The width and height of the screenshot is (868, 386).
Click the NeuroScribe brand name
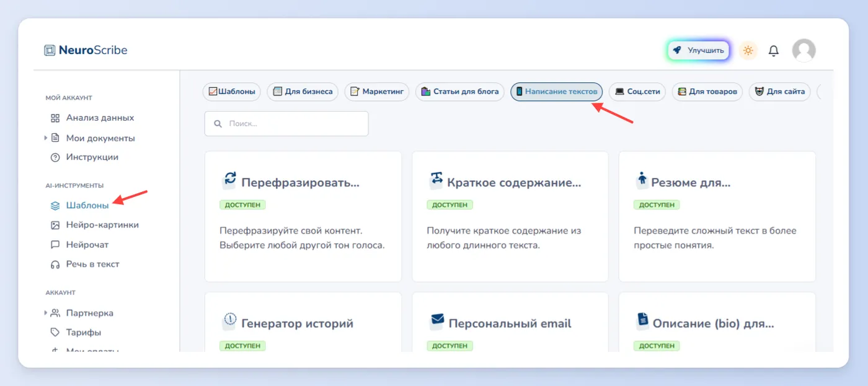pos(93,50)
